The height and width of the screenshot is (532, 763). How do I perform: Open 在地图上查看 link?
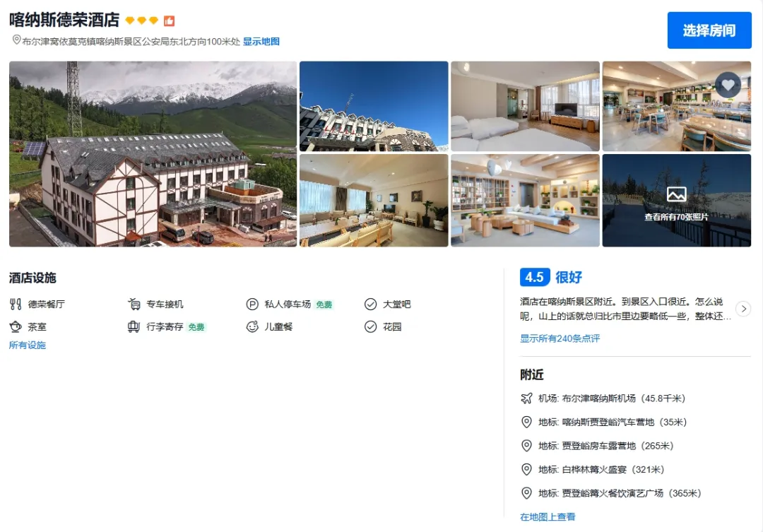[548, 517]
